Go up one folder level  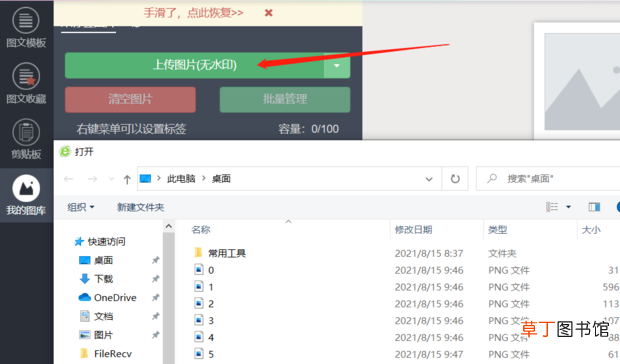(127, 179)
